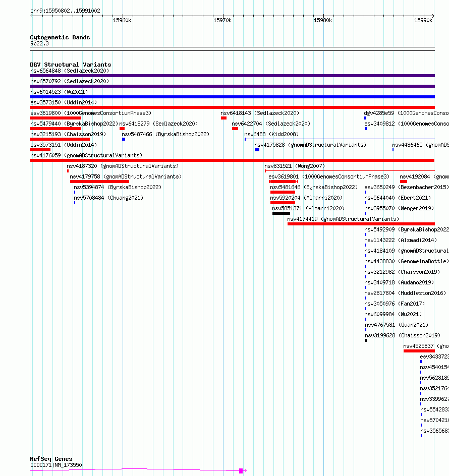Open the nsv4184109 variant label
Image resolution: width=449 pixels, height=476 pixels.
[x=407, y=251]
